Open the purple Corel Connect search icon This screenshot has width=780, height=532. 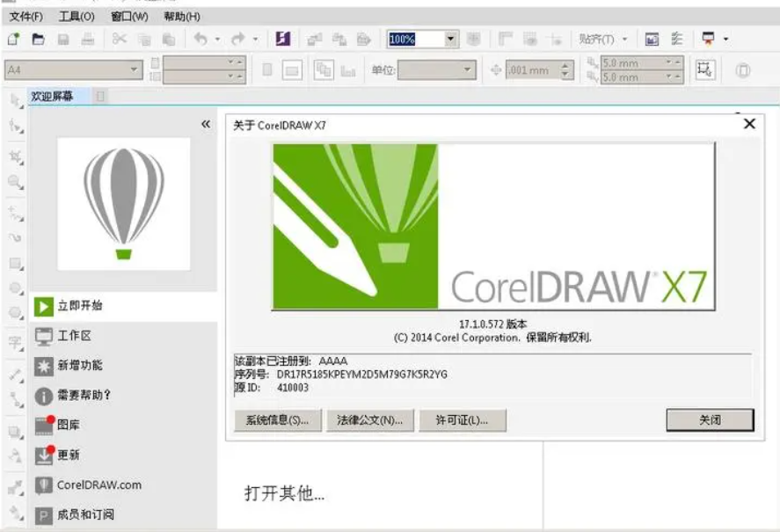coord(283,39)
